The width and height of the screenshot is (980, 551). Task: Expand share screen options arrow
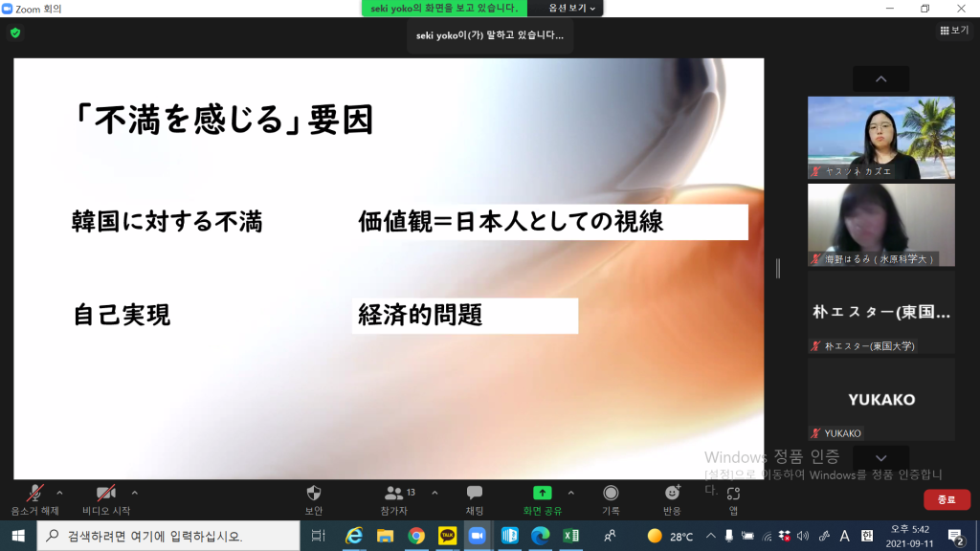(x=571, y=493)
